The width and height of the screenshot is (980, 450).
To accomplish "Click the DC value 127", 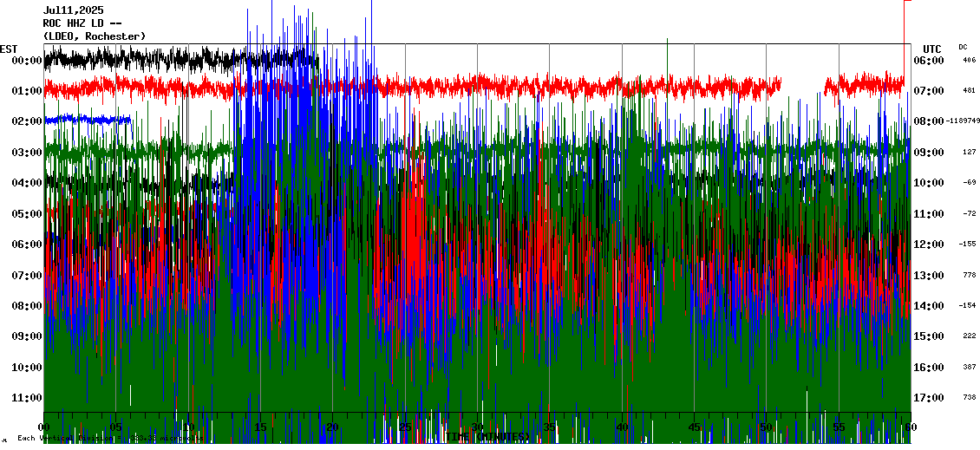I will coord(970,152).
